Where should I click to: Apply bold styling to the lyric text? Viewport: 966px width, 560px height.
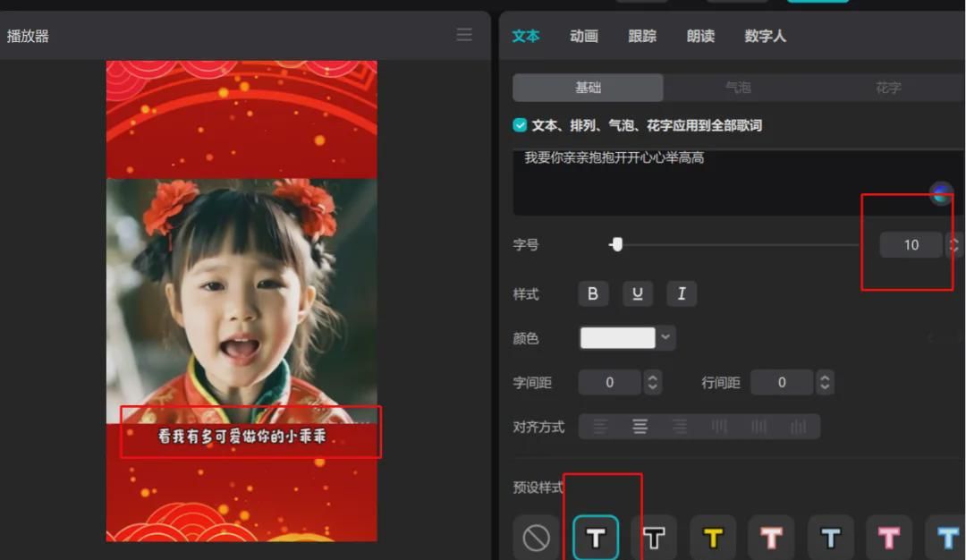tap(593, 293)
